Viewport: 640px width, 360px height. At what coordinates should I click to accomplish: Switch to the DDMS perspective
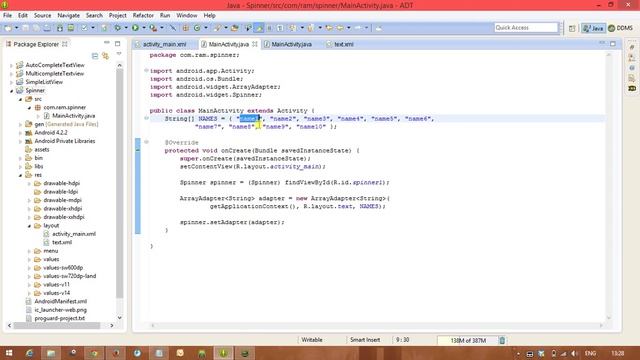tap(620, 28)
